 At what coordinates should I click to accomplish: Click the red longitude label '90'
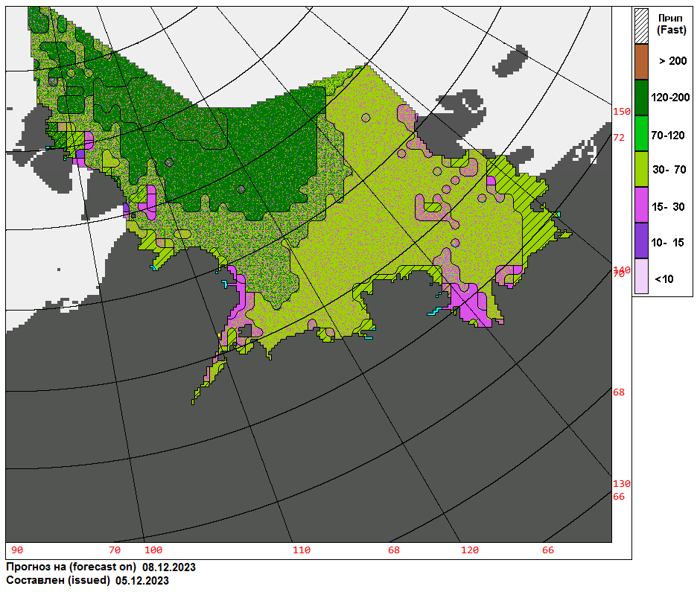[17, 550]
